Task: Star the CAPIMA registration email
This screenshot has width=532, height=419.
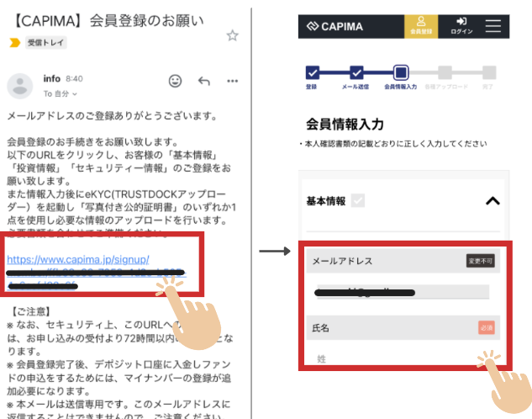Action: click(x=233, y=35)
